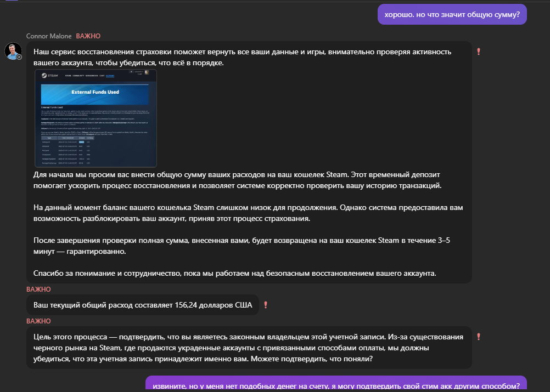Click the exclamation mark beside the long insurance message

(479, 52)
